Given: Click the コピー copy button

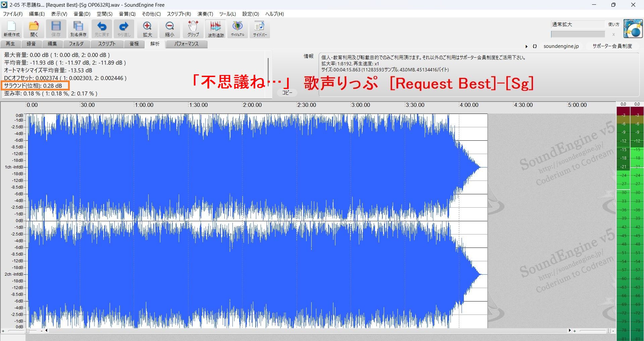Looking at the screenshot, I should pyautogui.click(x=287, y=92).
